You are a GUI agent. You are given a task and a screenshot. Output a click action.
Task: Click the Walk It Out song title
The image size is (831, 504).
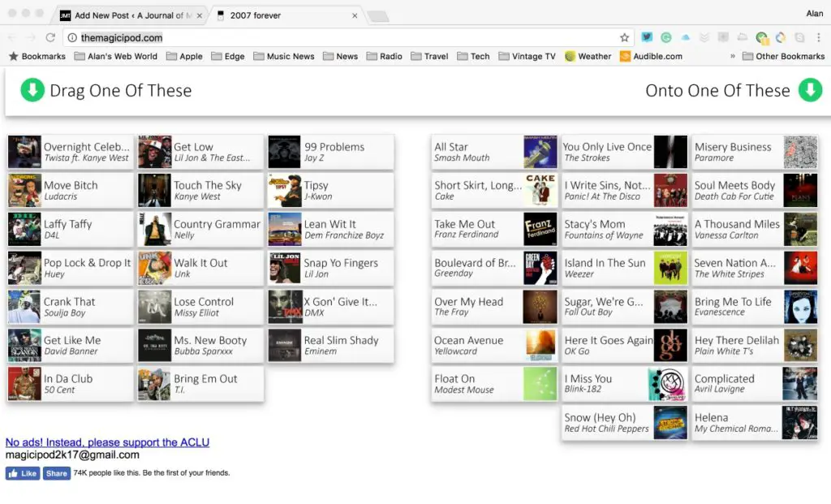pos(200,262)
